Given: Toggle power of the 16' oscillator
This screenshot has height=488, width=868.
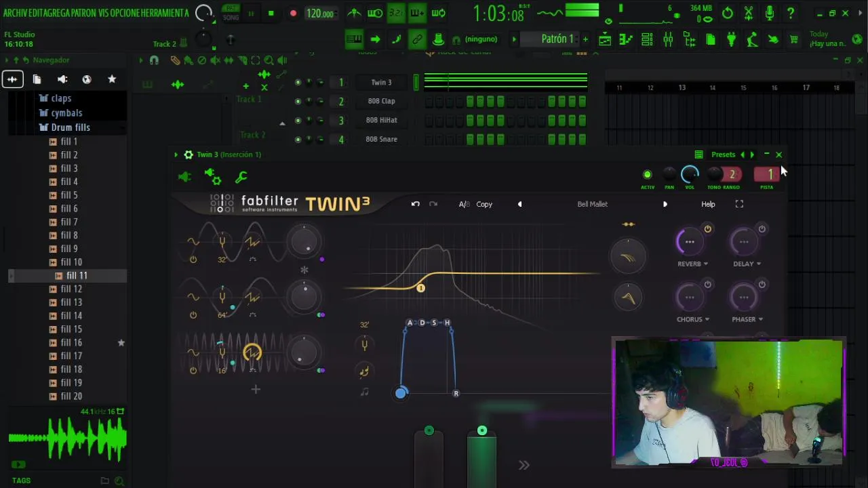Looking at the screenshot, I should point(193,370).
